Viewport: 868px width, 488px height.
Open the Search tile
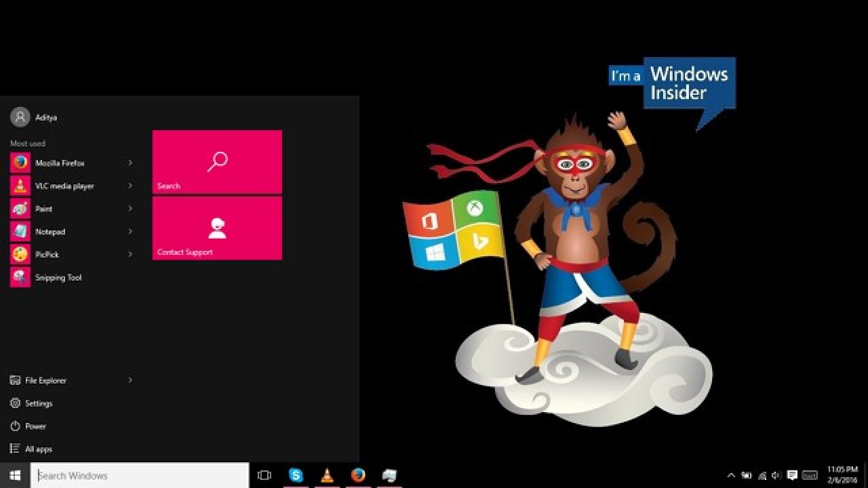(x=217, y=162)
